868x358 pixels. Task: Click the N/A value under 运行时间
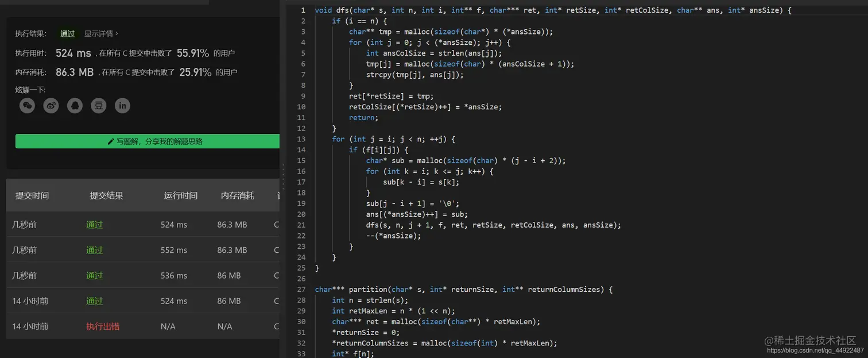click(168, 326)
